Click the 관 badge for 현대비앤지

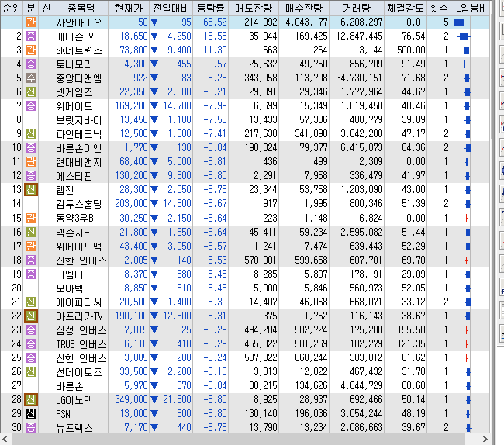pos(31,161)
